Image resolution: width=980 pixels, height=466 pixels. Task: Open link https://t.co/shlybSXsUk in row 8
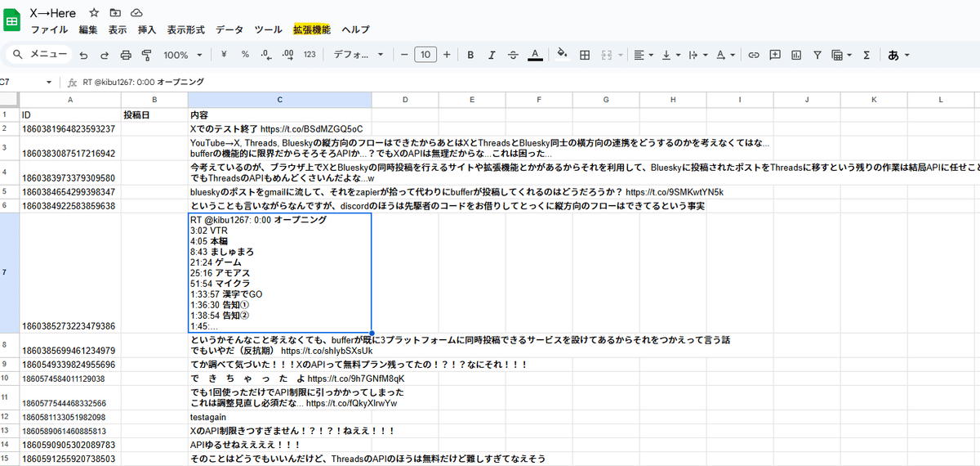click(327, 350)
